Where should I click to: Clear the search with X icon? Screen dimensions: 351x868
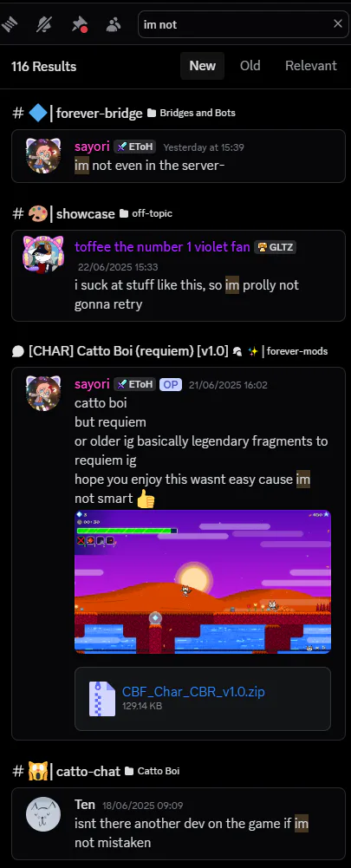(337, 23)
